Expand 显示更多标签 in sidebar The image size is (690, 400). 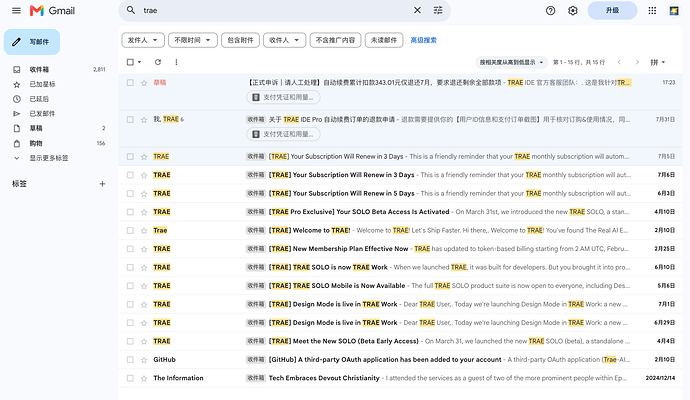pyautogui.click(x=48, y=158)
